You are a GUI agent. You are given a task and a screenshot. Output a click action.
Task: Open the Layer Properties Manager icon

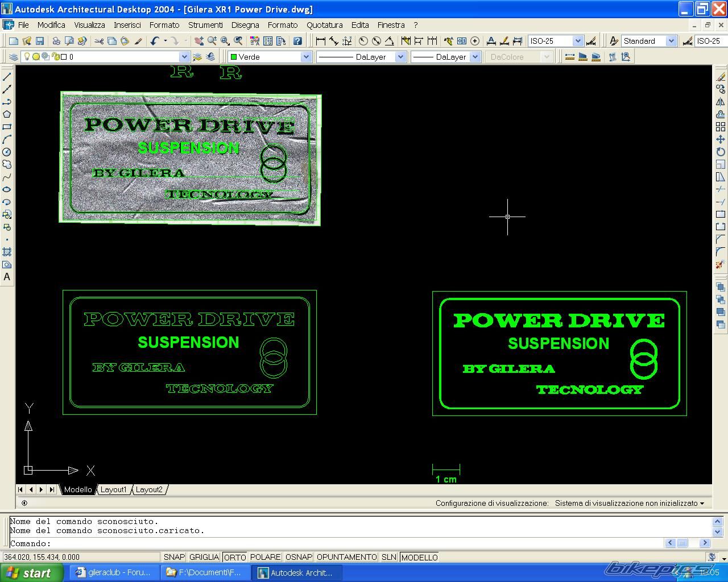click(14, 57)
